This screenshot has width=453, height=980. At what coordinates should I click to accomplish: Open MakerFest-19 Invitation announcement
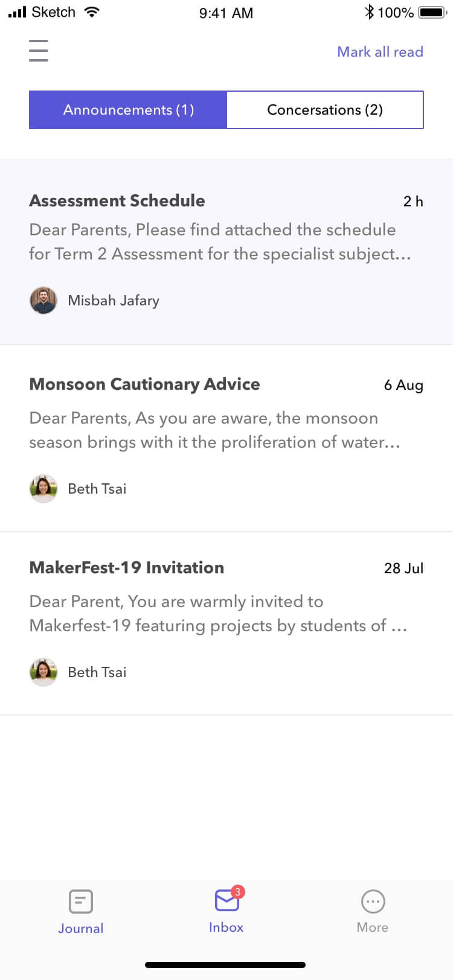126,568
